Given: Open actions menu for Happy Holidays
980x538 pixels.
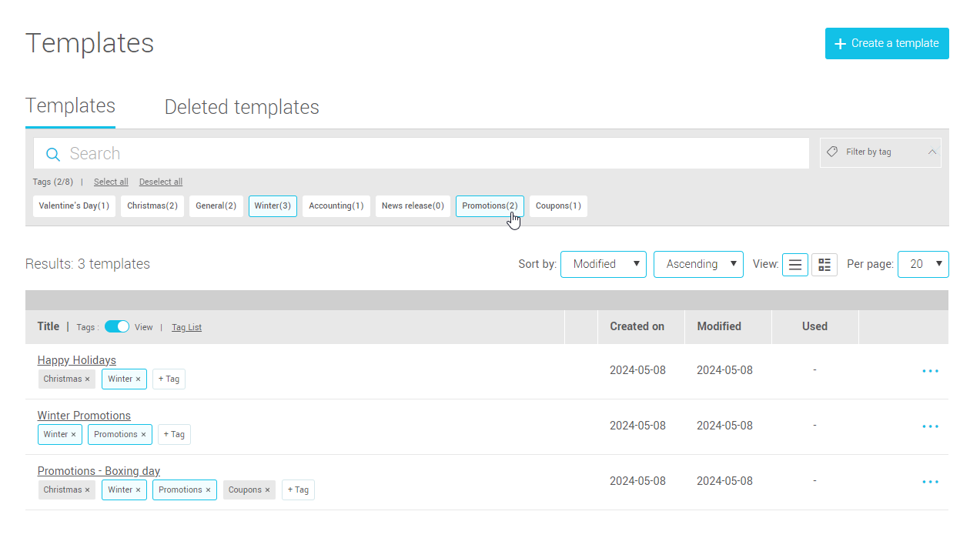Looking at the screenshot, I should (930, 371).
